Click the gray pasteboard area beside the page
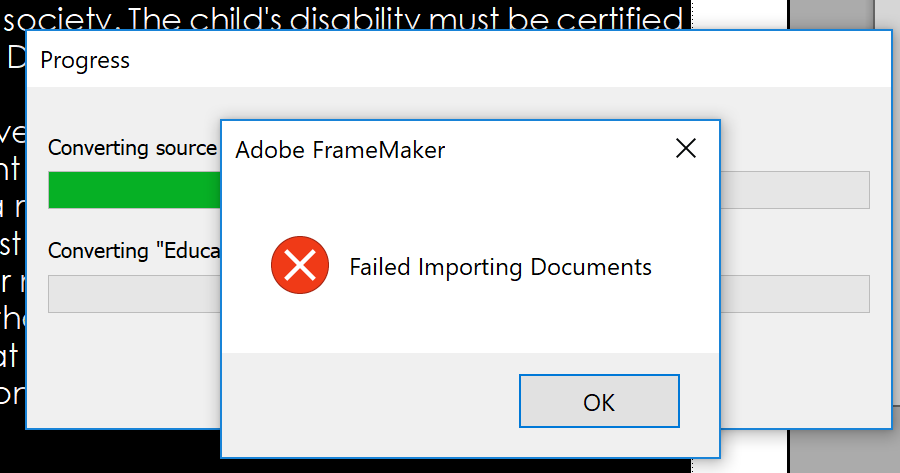 point(831,14)
